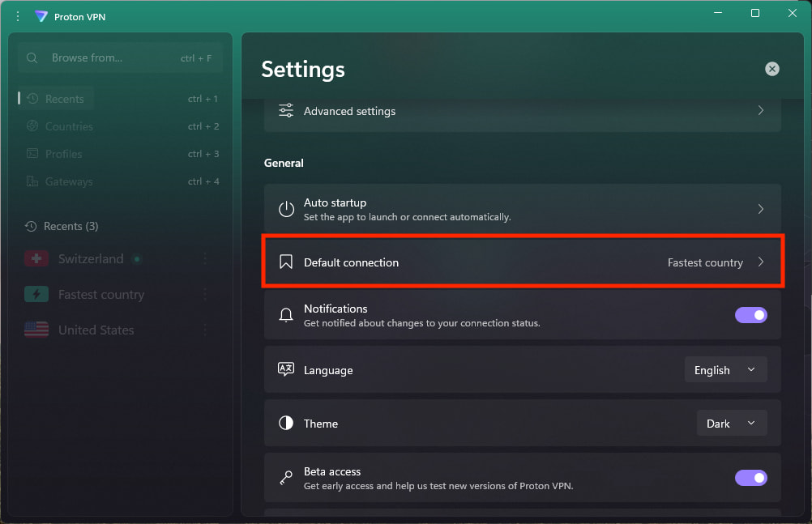Open the Advanced settings sliders icon
The width and height of the screenshot is (812, 524).
285,110
